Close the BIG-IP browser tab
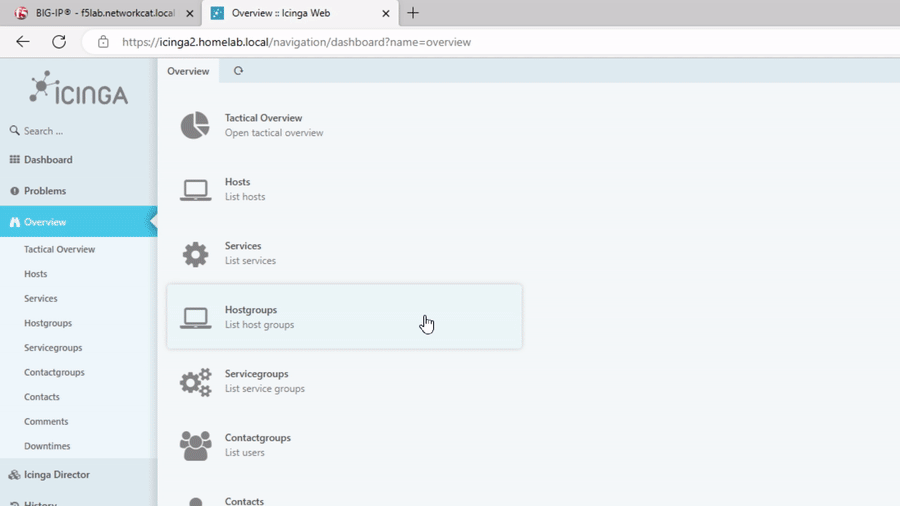900x506 pixels. [x=189, y=13]
